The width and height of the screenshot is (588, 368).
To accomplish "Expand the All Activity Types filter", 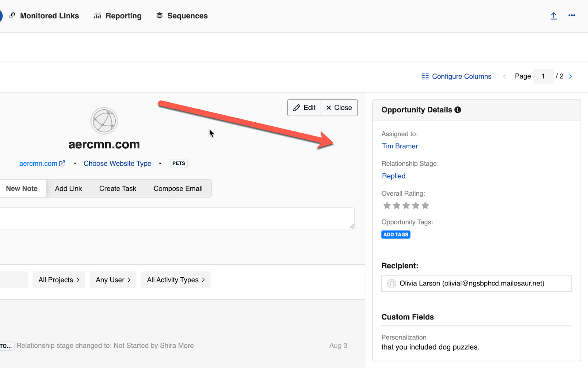I will click(x=176, y=280).
